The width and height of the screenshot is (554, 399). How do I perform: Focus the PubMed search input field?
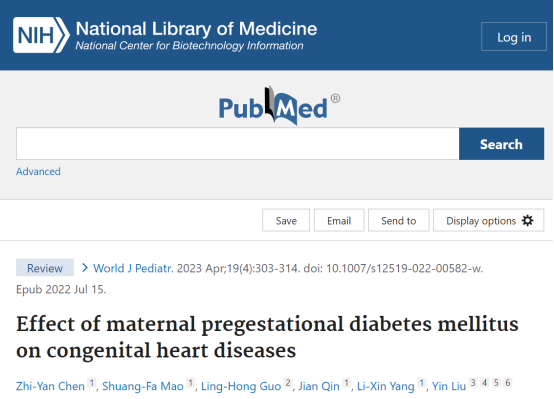[x=237, y=144]
